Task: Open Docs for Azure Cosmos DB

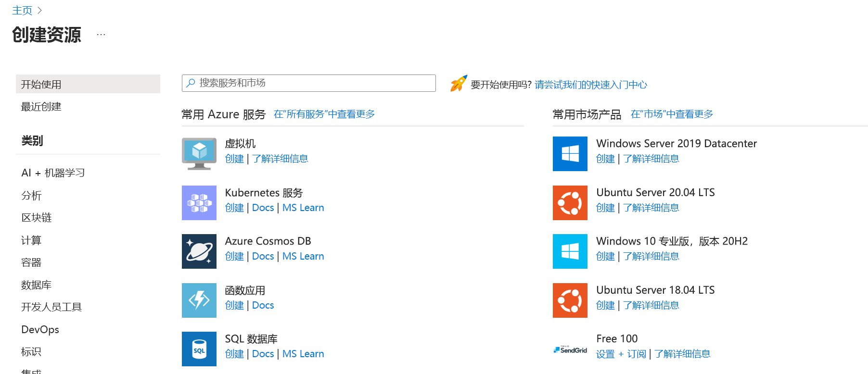Action: point(263,256)
